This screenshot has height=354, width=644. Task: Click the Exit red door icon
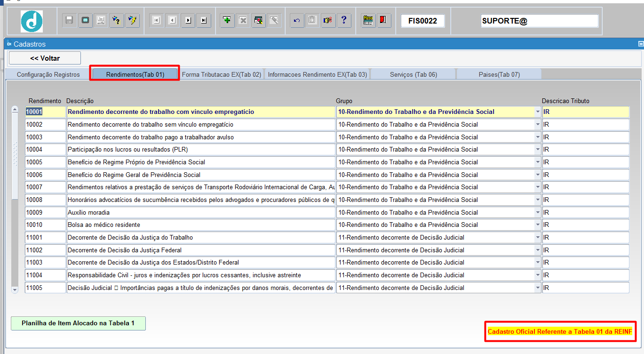tap(384, 20)
